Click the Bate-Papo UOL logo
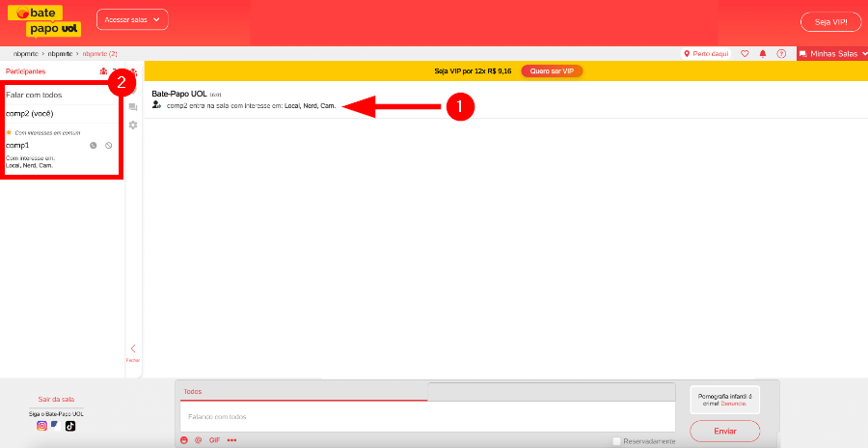868x448 pixels. point(44,21)
